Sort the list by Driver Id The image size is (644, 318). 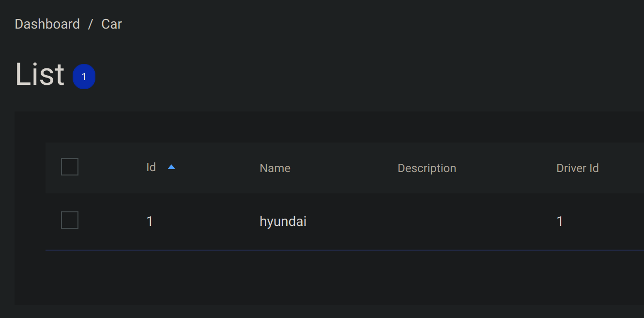point(578,168)
